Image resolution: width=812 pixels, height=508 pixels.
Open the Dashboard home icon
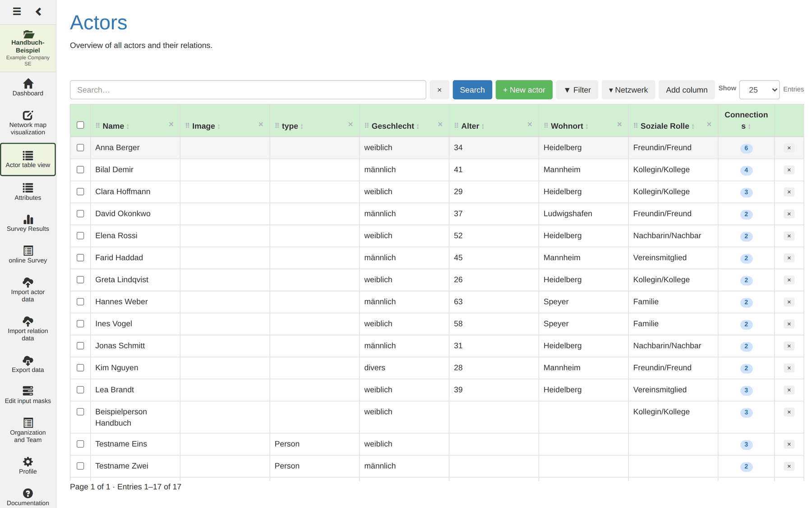pyautogui.click(x=28, y=84)
